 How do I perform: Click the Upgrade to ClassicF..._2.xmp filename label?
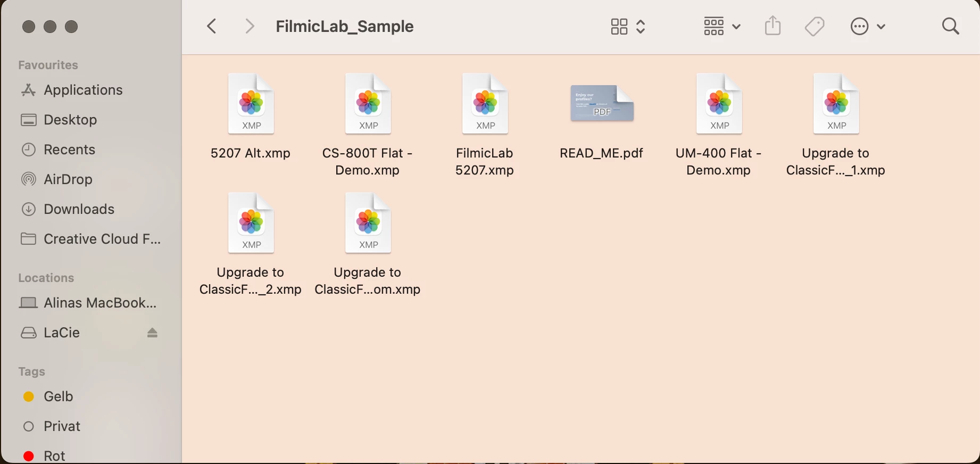click(251, 281)
